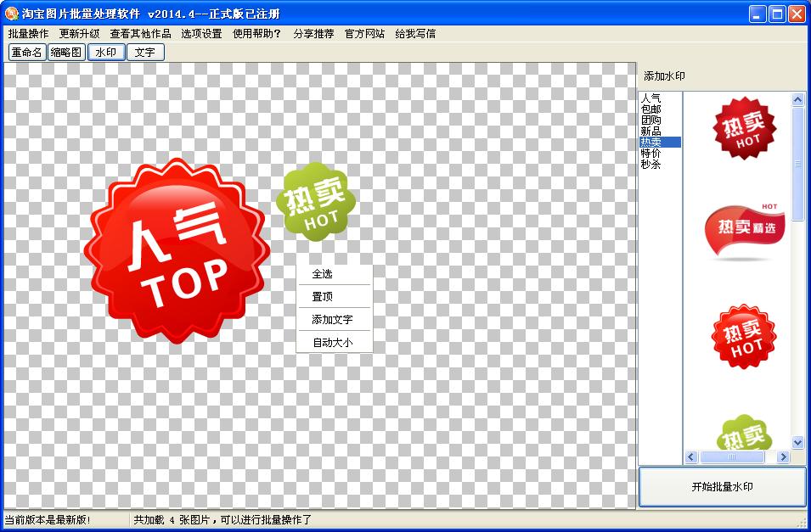Pick the bright red 热卖 HOT badge thumbnail
The height and width of the screenshot is (532, 811).
[x=744, y=337]
